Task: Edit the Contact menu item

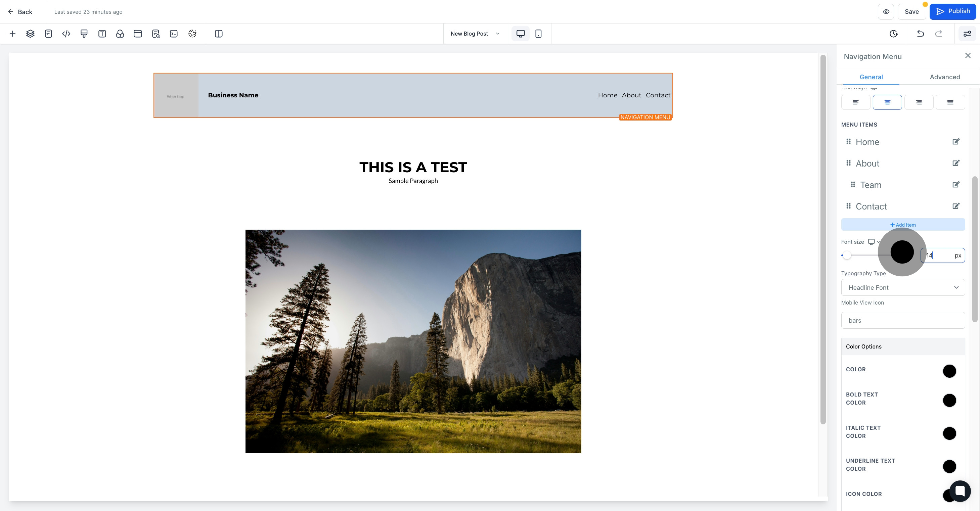Action: tap(956, 206)
